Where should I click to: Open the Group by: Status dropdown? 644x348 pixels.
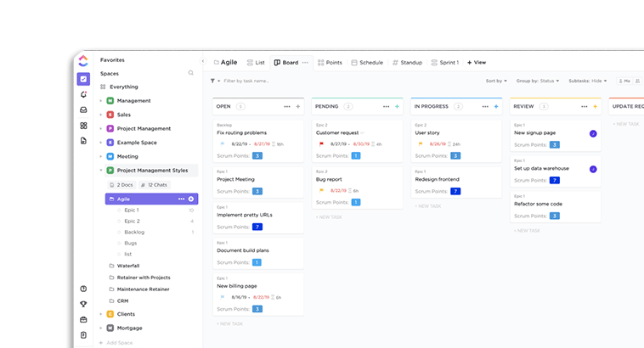click(x=538, y=81)
